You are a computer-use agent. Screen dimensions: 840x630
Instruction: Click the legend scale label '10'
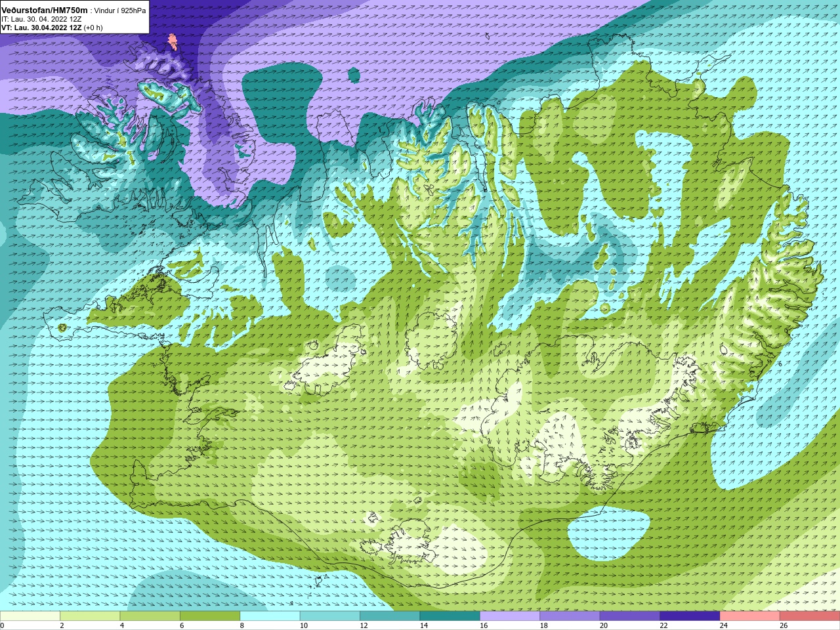coord(303,626)
